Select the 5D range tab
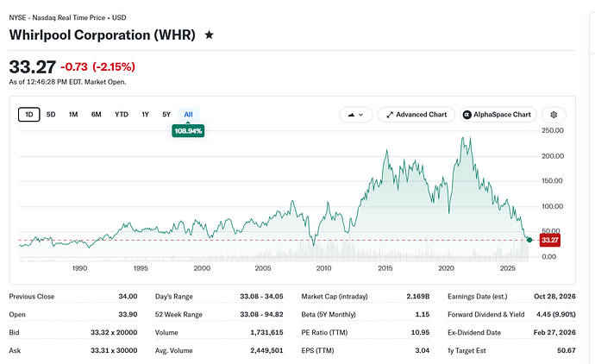 coord(51,115)
